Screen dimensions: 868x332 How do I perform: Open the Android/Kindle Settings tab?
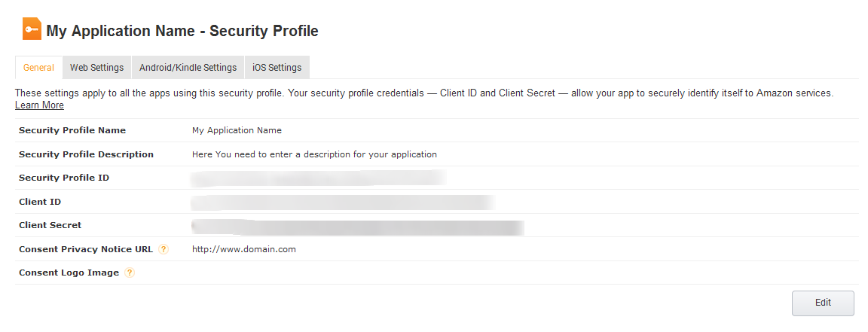tap(188, 68)
